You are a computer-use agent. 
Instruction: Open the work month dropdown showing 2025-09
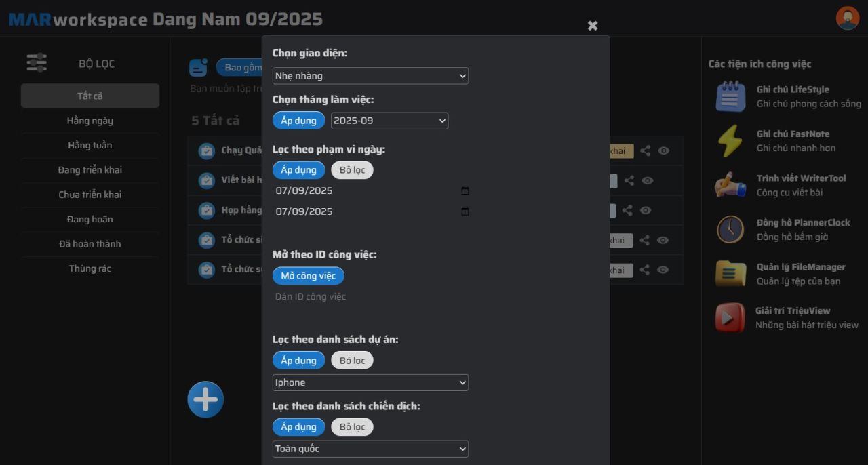coord(389,121)
